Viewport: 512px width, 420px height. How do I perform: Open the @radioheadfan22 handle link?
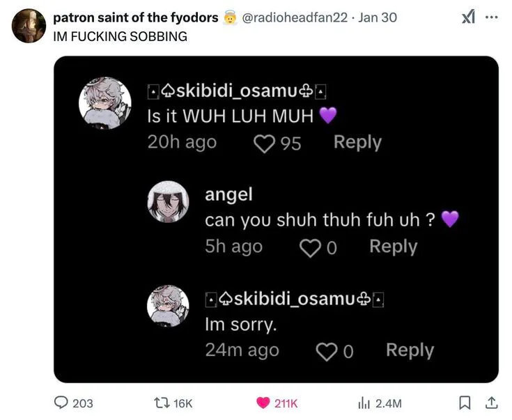(295, 17)
